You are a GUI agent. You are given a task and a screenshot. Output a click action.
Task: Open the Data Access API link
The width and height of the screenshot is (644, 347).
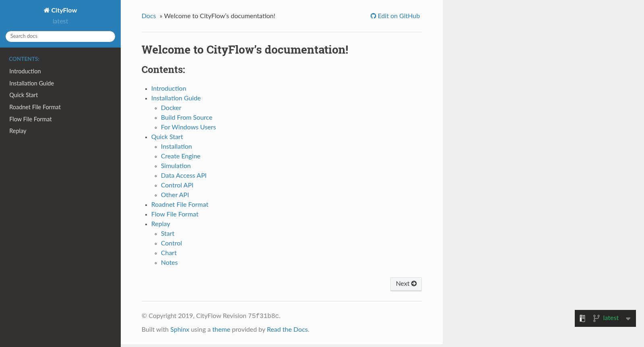pos(184,176)
